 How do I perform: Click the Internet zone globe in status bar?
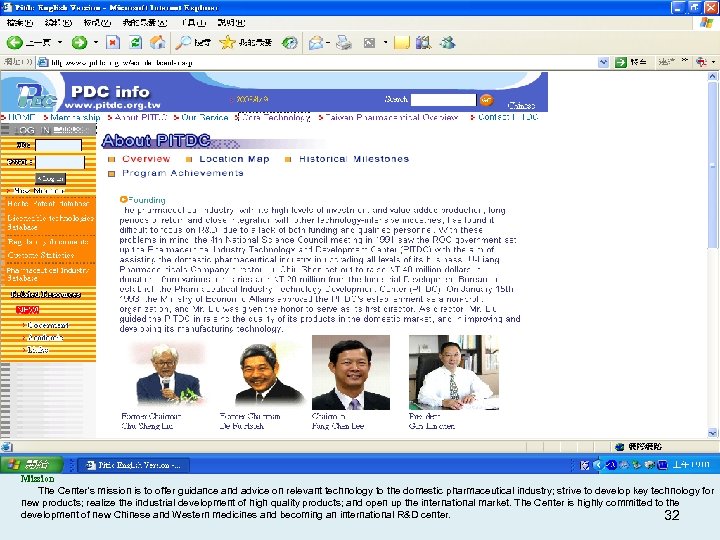pyautogui.click(x=619, y=446)
